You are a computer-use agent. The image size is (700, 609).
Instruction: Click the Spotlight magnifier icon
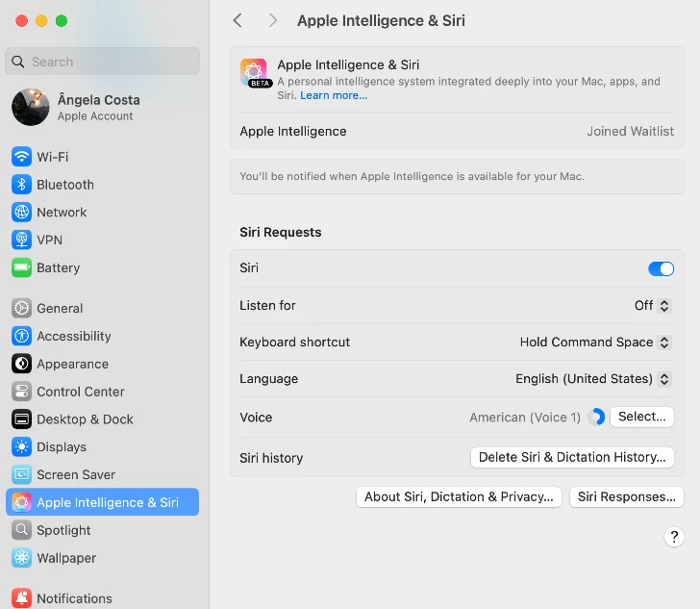(21, 530)
